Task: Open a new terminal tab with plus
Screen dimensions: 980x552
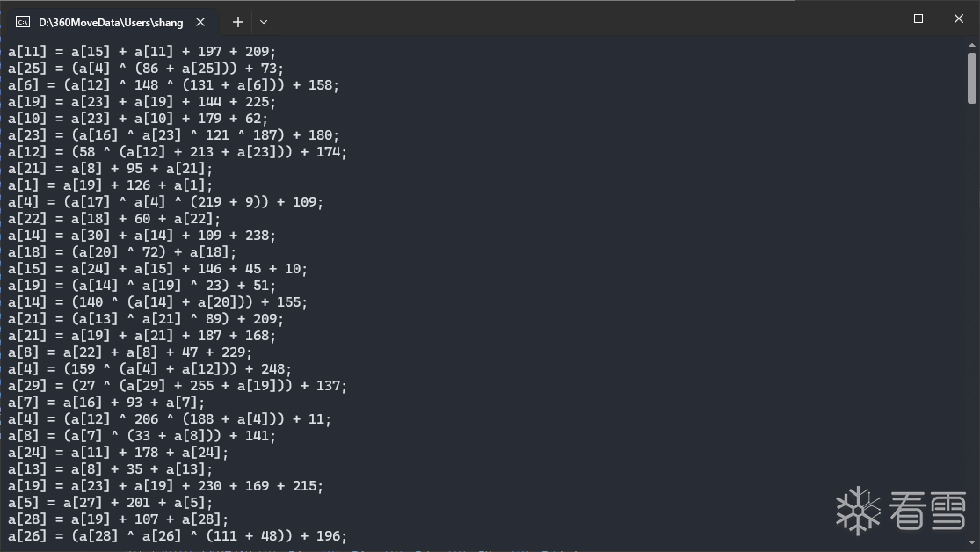Action: pyautogui.click(x=237, y=22)
